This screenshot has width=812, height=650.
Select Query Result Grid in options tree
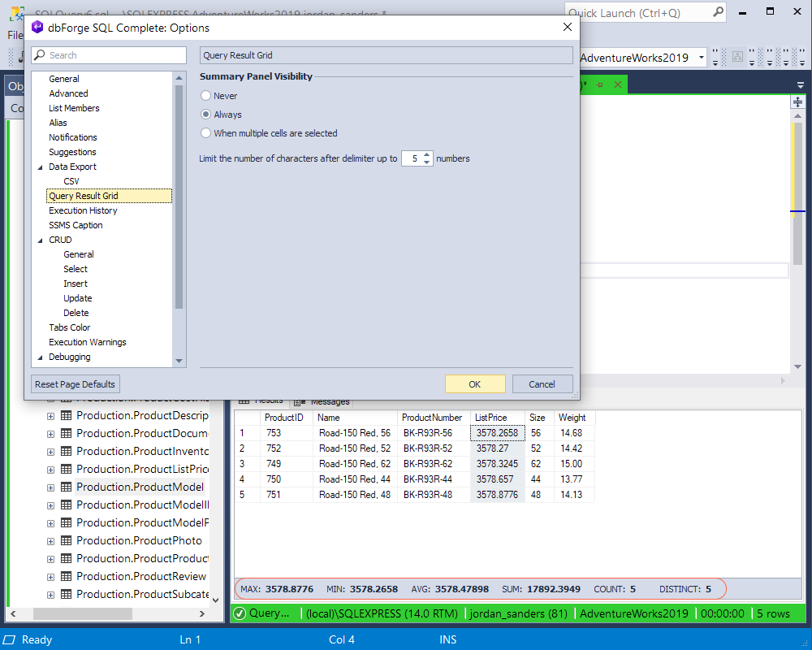tap(109, 196)
